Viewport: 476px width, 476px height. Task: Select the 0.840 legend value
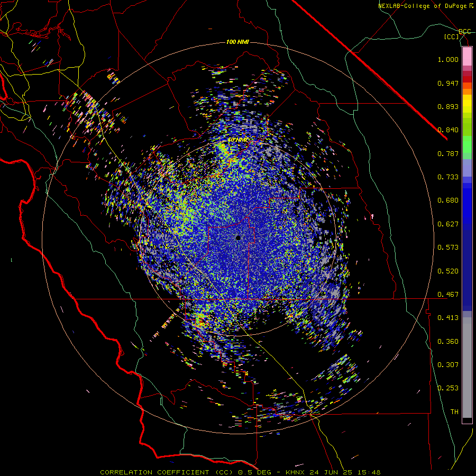pyautogui.click(x=448, y=130)
